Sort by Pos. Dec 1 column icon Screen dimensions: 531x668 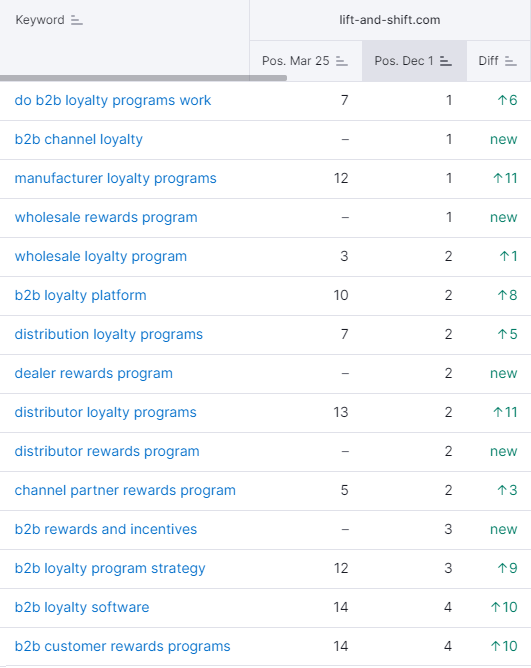pyautogui.click(x=446, y=61)
